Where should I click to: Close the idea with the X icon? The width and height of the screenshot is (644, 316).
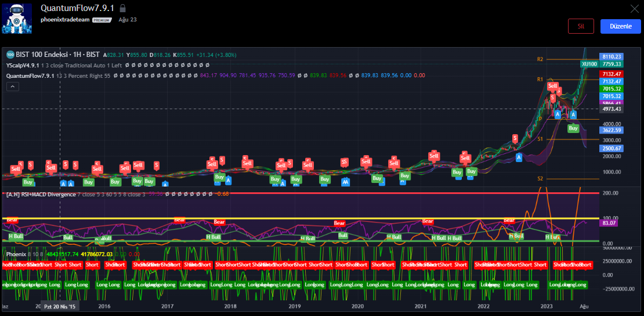tap(634, 9)
